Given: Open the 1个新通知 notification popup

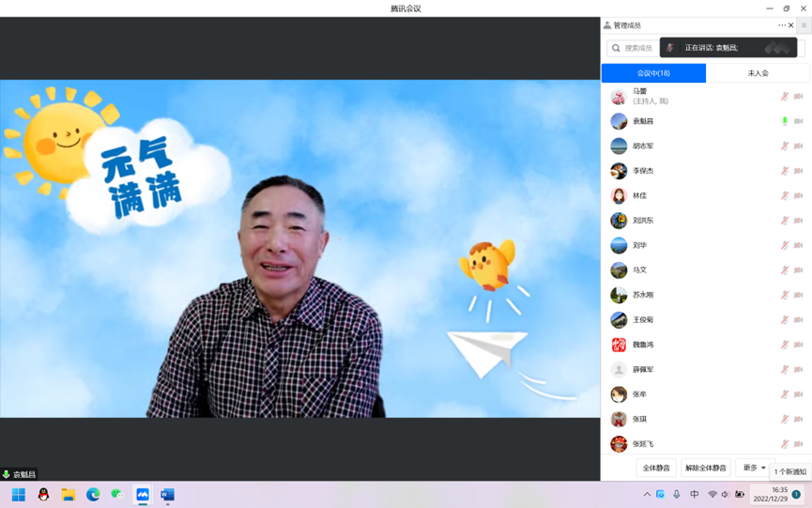Looking at the screenshot, I should [x=789, y=471].
